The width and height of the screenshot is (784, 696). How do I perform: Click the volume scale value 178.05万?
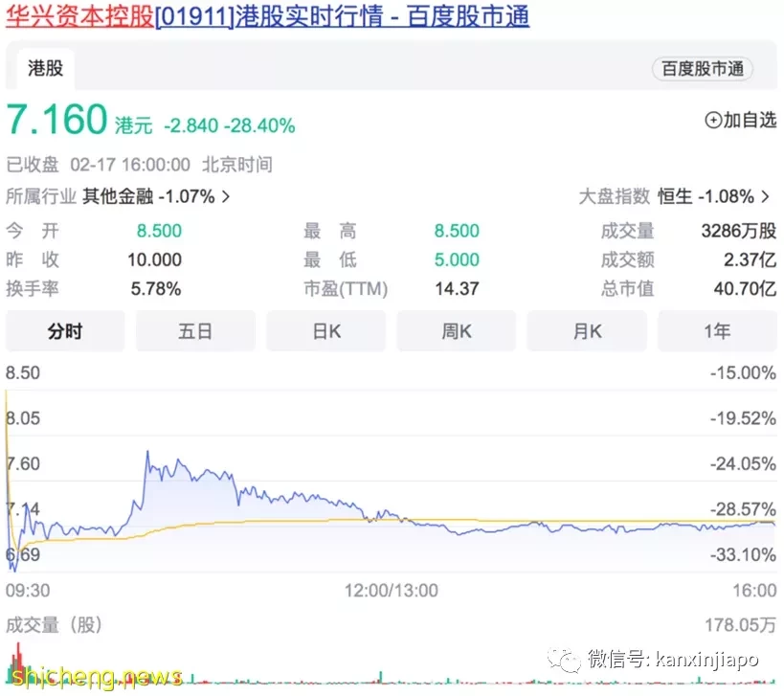coord(741,625)
